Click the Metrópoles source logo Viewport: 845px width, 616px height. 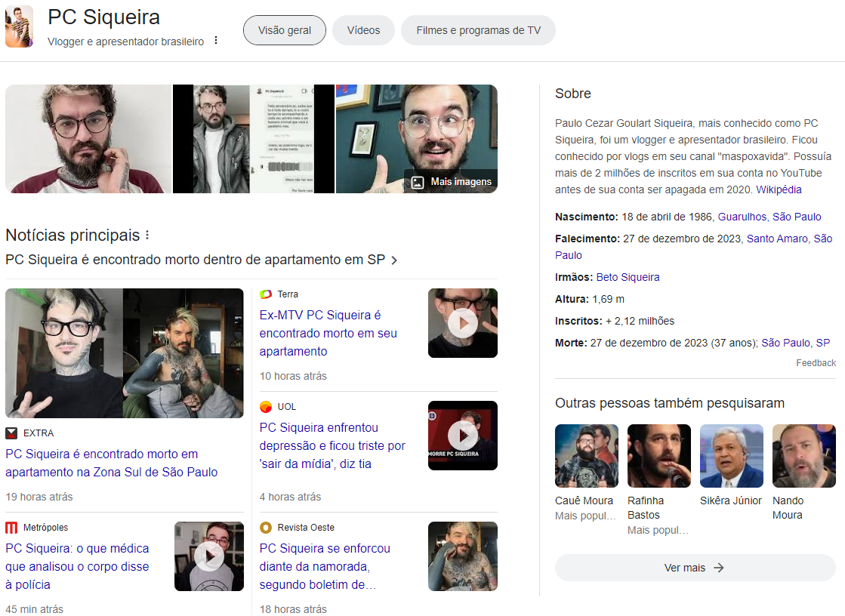(x=11, y=528)
